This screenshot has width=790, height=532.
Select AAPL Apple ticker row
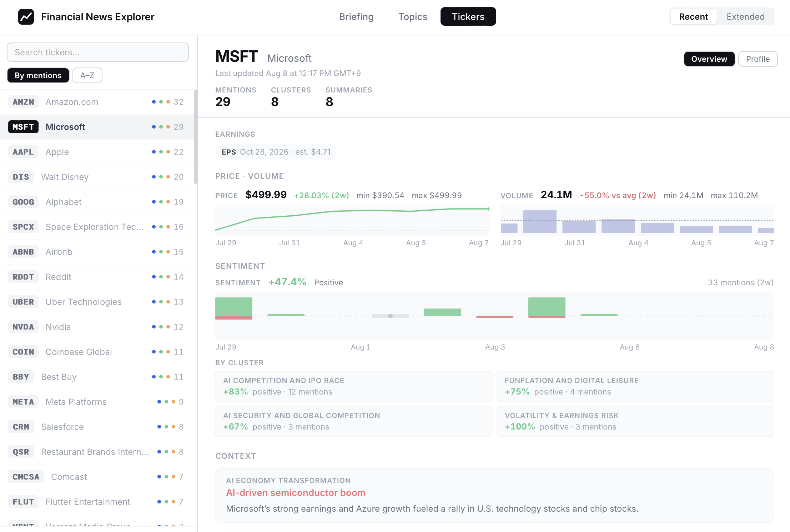pyautogui.click(x=97, y=152)
